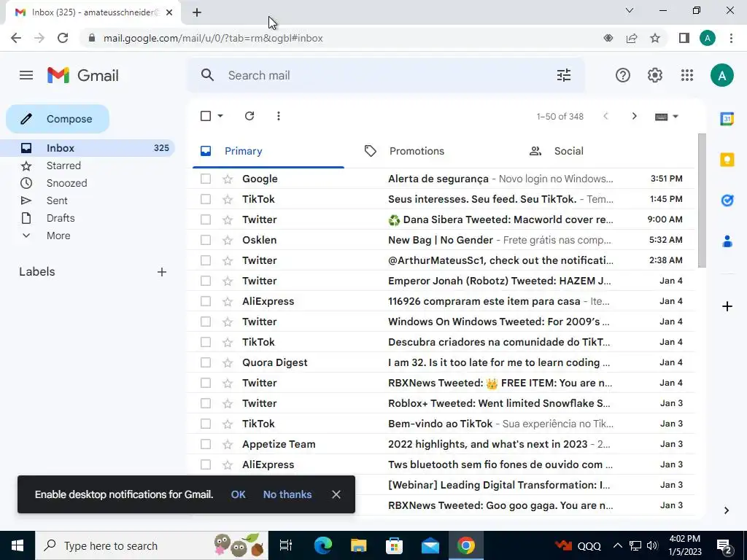Click the Compose button
Image resolution: width=747 pixels, height=560 pixels.
(x=58, y=119)
